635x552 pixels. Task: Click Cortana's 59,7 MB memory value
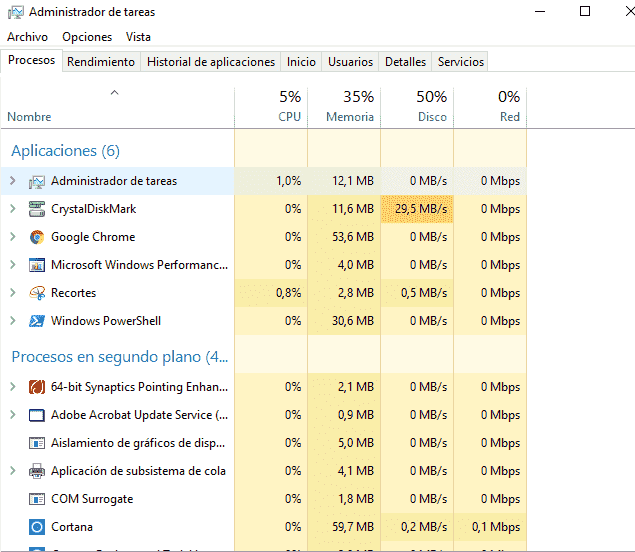click(x=353, y=527)
